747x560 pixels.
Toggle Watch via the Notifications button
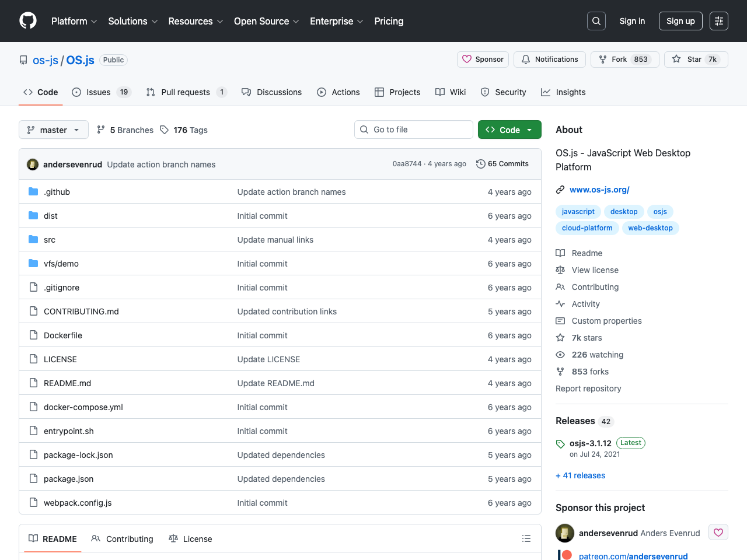click(x=549, y=59)
